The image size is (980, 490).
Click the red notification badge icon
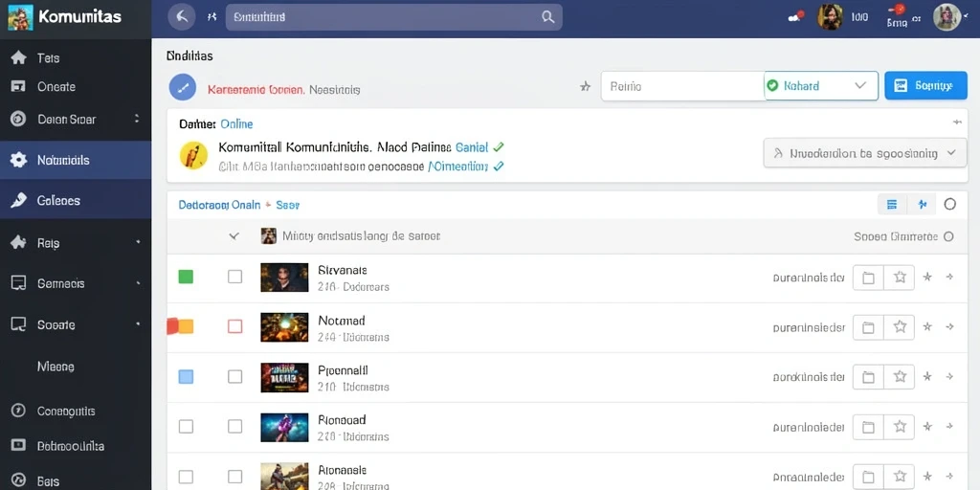click(x=900, y=9)
